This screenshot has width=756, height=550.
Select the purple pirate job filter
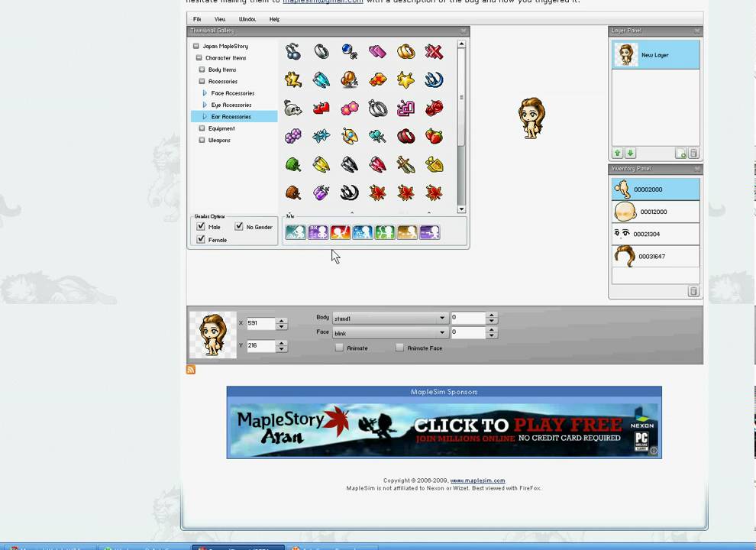coord(430,232)
